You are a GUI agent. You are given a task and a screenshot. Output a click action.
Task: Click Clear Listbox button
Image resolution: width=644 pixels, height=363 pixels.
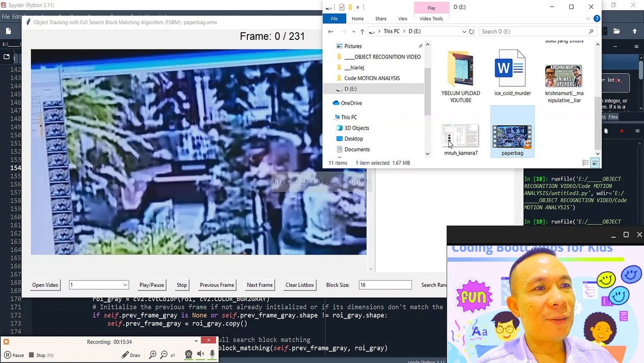pyautogui.click(x=300, y=285)
